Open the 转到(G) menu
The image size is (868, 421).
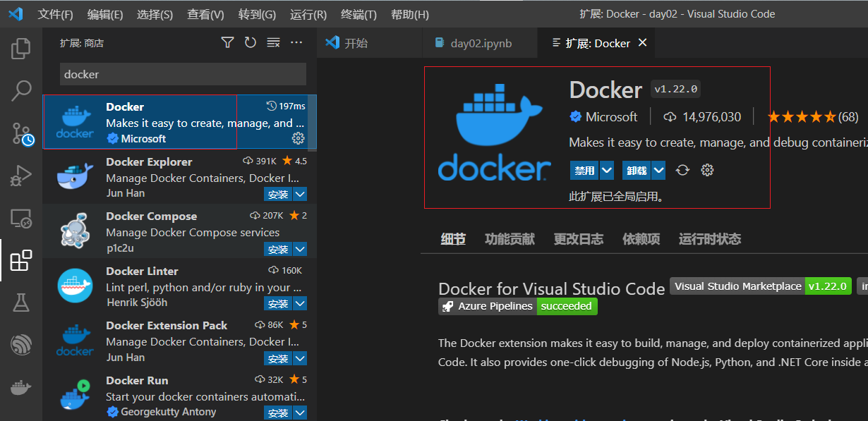coord(257,14)
